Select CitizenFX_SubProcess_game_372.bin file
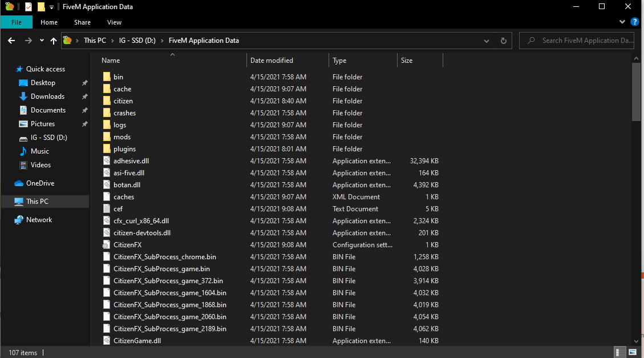 168,281
